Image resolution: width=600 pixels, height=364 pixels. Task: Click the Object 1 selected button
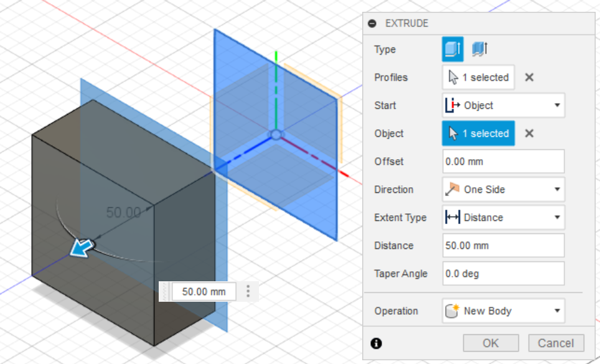(x=478, y=133)
